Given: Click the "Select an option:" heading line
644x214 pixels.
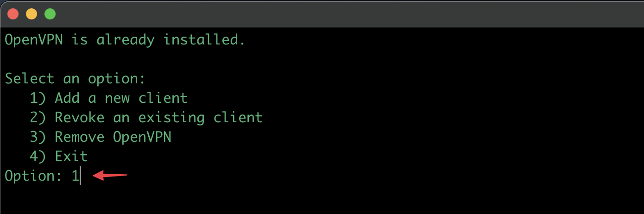Looking at the screenshot, I should coord(75,79).
